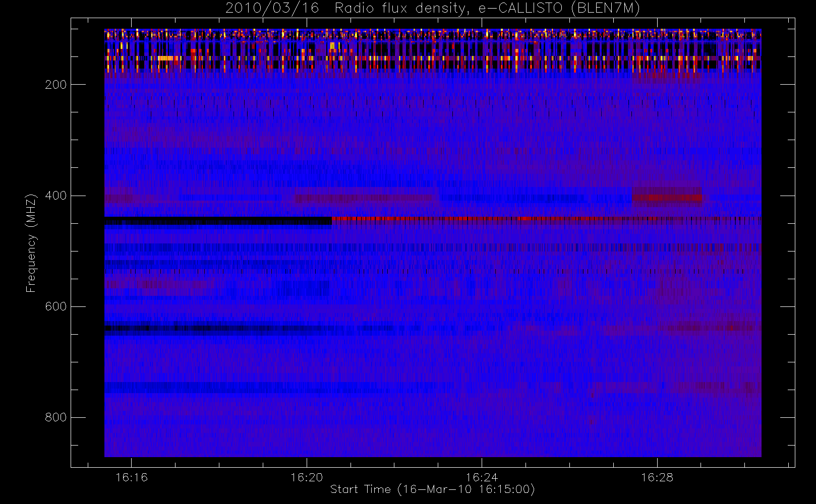The height and width of the screenshot is (504, 816).
Task: Click the 'Start Time (16-Mar-10 16:15:00)' label
Action: (x=432, y=489)
